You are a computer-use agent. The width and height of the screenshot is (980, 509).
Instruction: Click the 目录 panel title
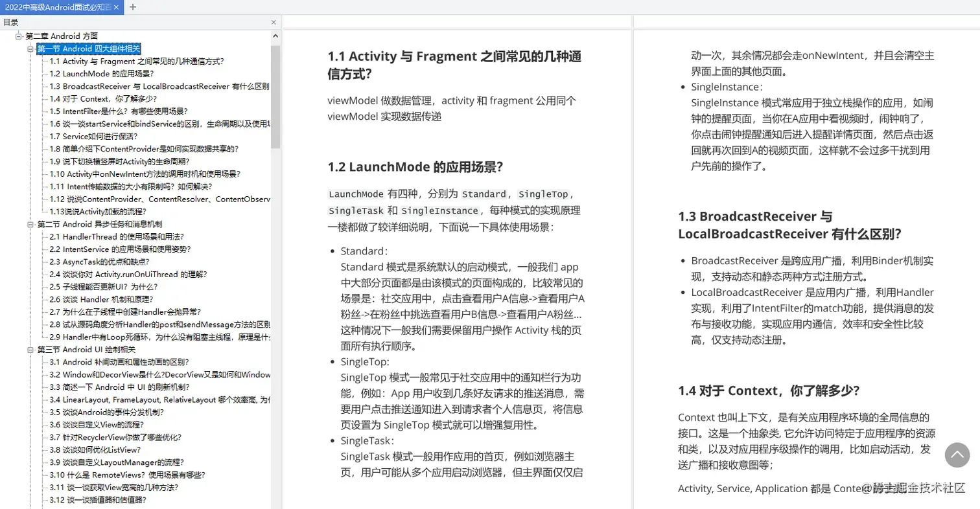point(11,23)
